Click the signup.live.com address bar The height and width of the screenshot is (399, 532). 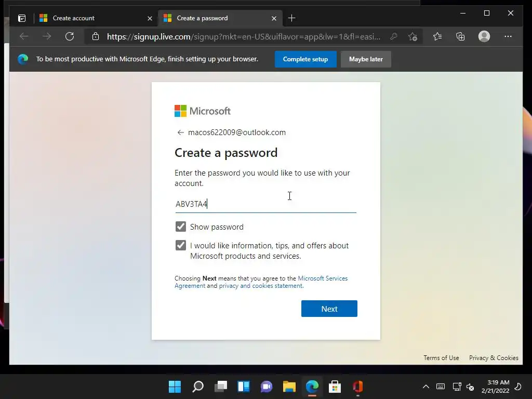point(244,36)
